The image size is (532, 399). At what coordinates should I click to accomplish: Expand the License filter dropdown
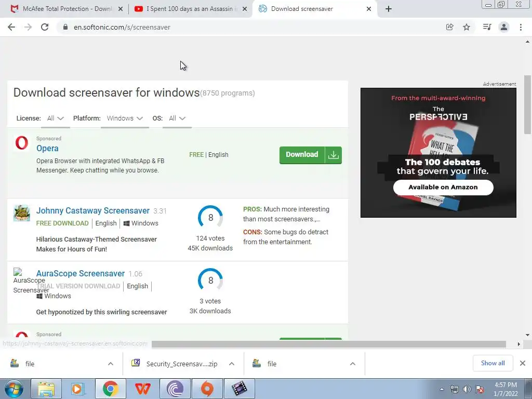55,118
